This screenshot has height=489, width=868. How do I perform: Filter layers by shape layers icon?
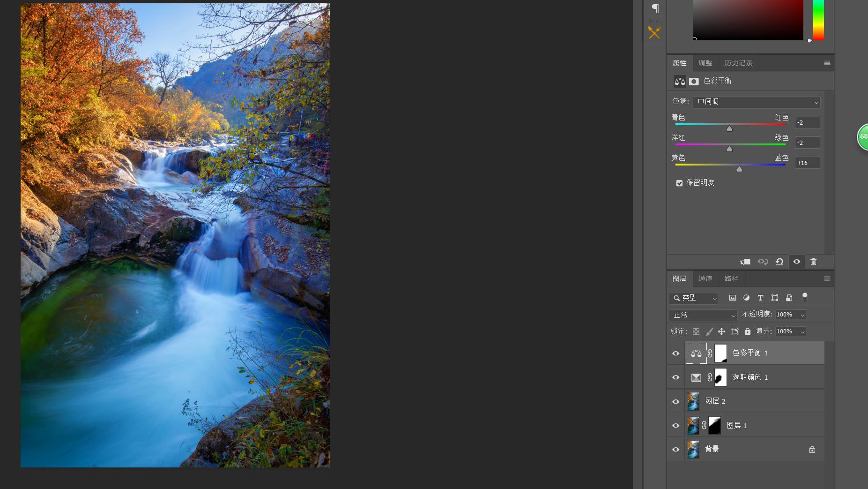(775, 298)
